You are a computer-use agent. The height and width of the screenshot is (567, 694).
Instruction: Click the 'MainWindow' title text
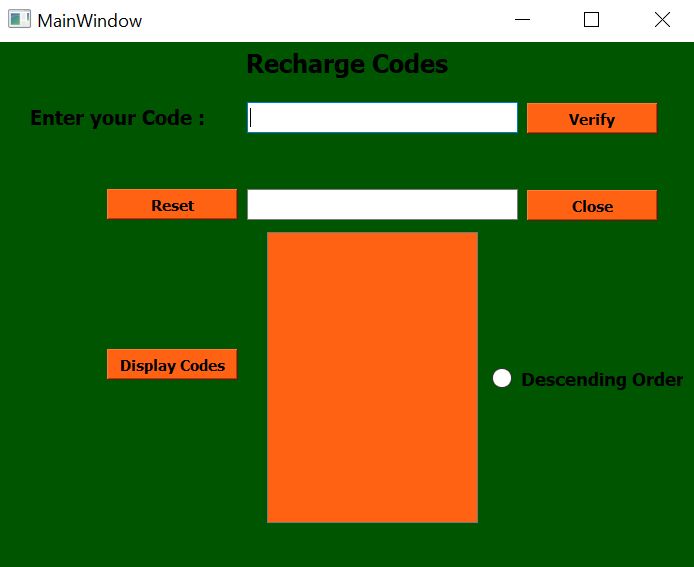coord(89,21)
